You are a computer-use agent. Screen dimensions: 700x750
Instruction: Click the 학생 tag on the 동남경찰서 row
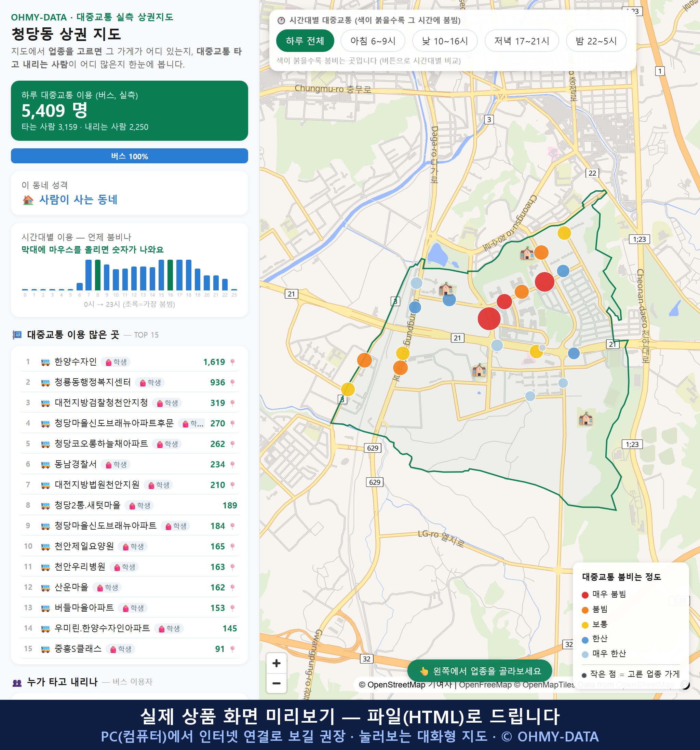pos(116,464)
